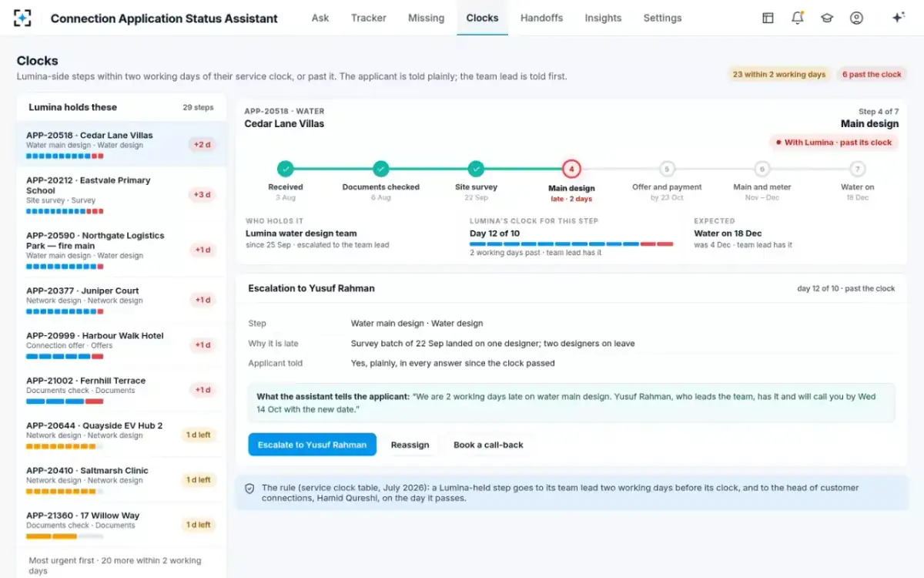Image resolution: width=924 pixels, height=578 pixels.
Task: Select the Clocks tab
Action: (482, 18)
